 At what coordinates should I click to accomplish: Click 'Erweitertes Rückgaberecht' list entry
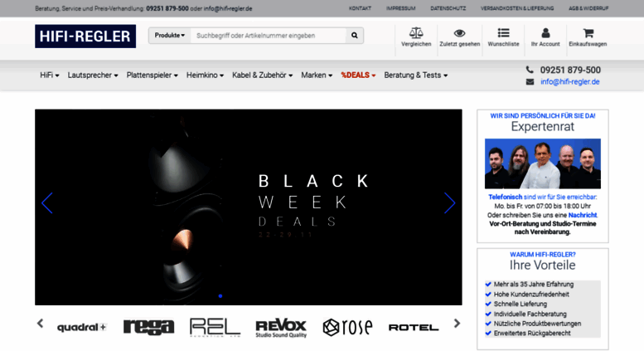click(x=532, y=334)
